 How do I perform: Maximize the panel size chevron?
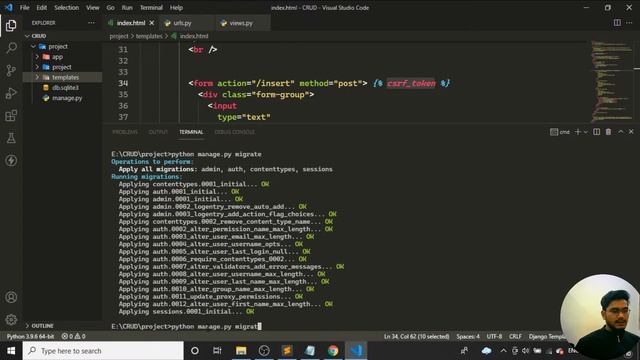coord(620,132)
